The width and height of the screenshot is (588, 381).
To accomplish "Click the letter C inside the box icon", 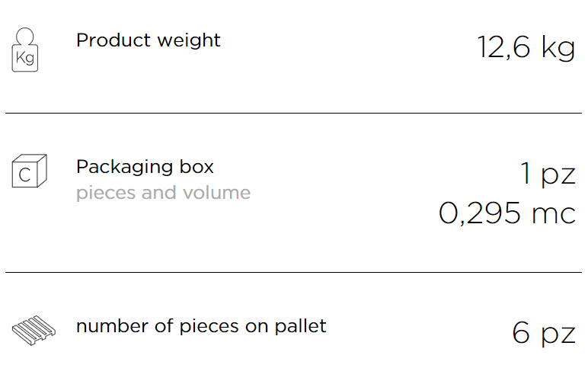I will pos(24,174).
